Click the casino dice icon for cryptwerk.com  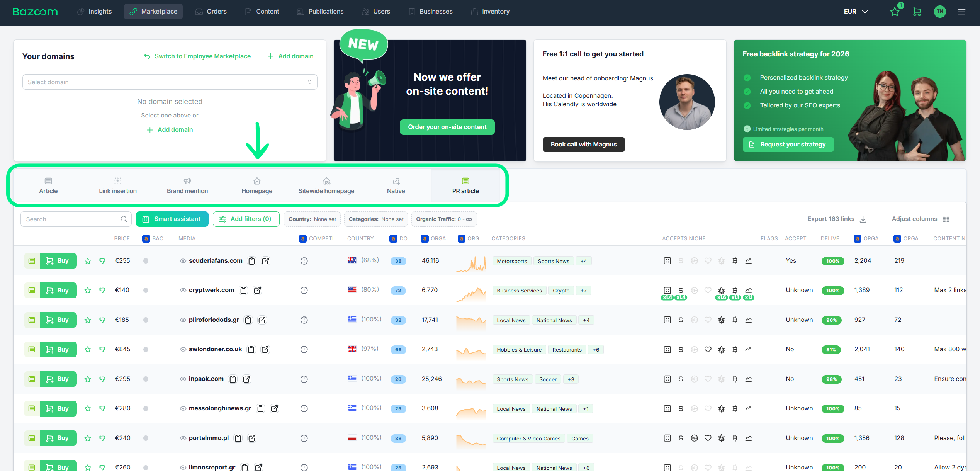click(667, 290)
